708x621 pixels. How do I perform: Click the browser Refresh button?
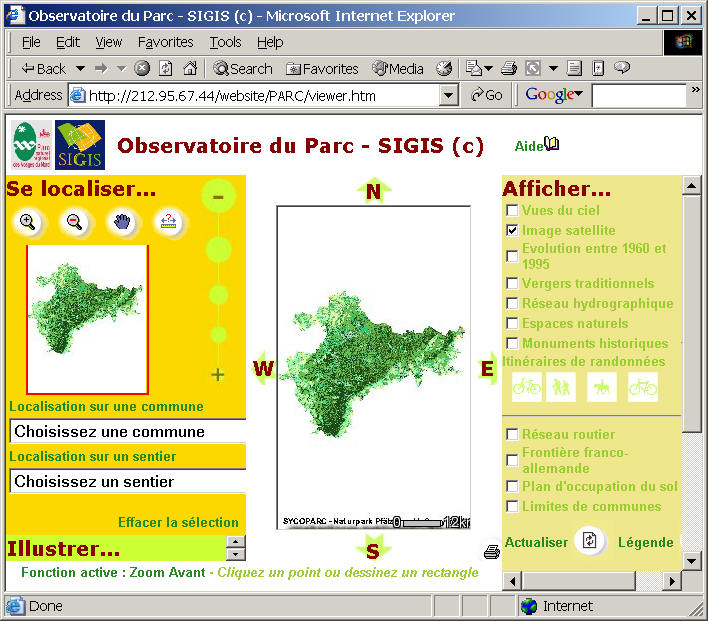pyautogui.click(x=166, y=69)
